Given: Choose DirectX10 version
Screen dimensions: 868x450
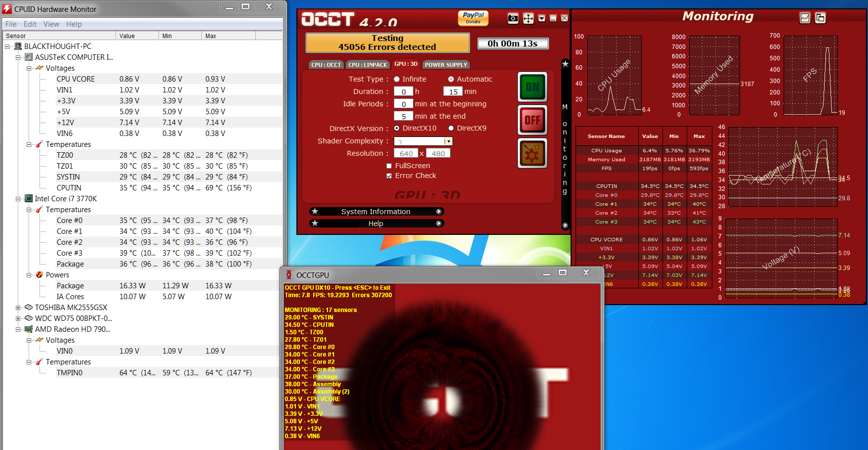Looking at the screenshot, I should tap(397, 128).
